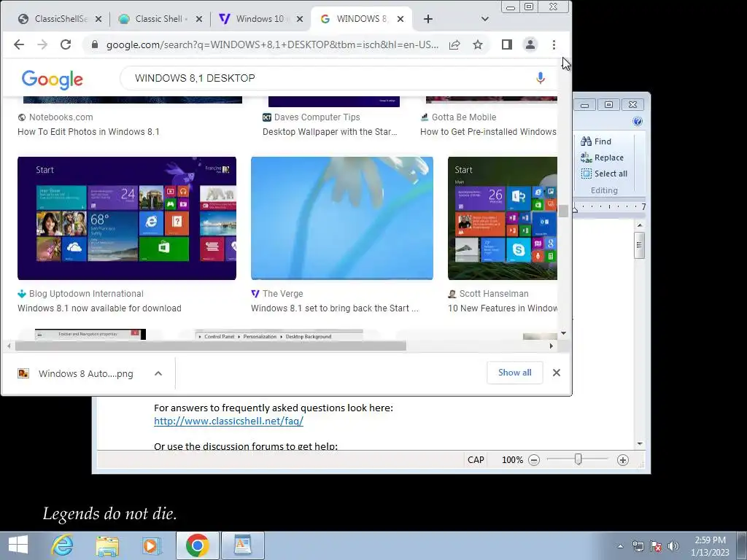
Task: Close the Windows 10 tab
Action: pos(300,19)
